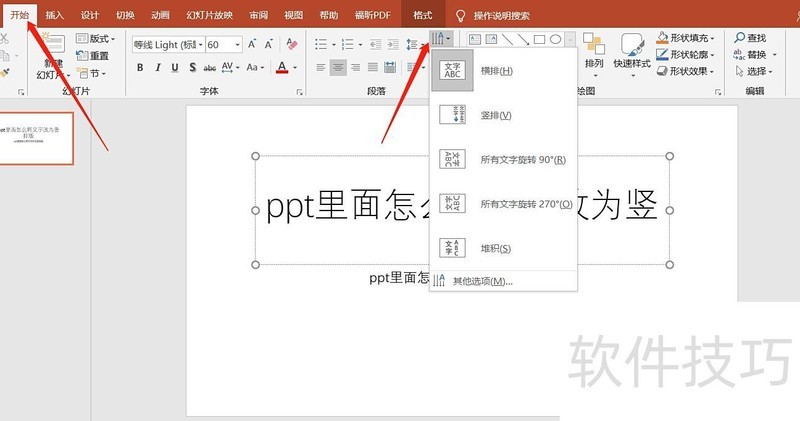This screenshot has height=421, width=800.
Task: Click the text direction (文字方向) button
Action: [x=440, y=38]
